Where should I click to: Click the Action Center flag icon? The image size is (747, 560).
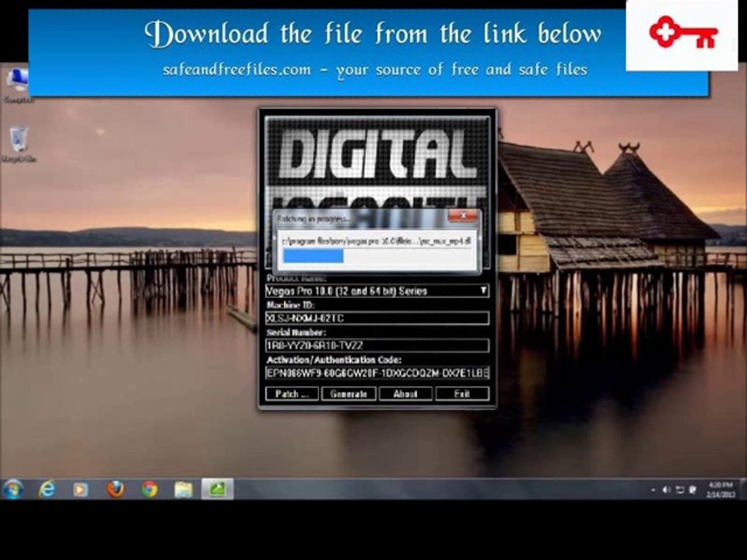(x=693, y=490)
